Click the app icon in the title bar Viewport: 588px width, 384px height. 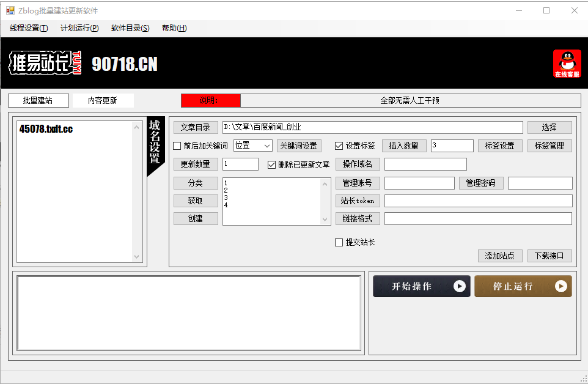coord(10,10)
